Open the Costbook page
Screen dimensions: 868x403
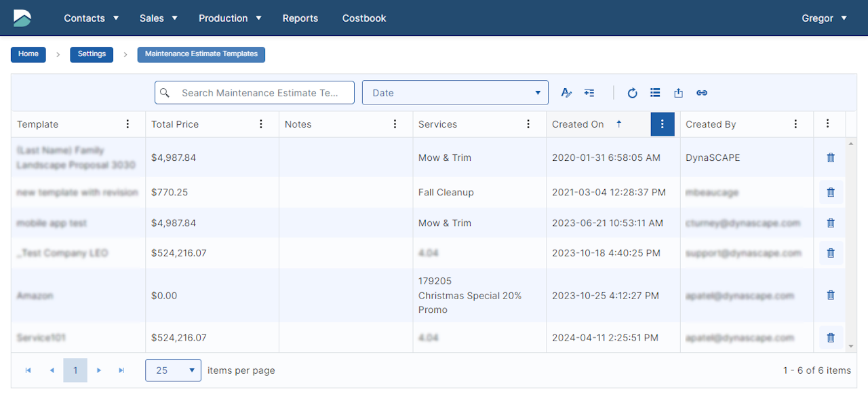[364, 18]
